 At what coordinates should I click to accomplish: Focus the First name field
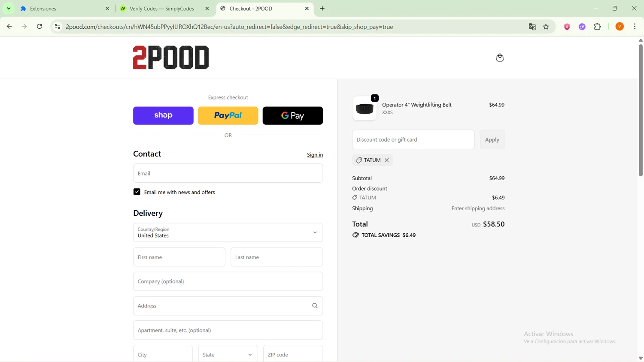click(x=179, y=257)
